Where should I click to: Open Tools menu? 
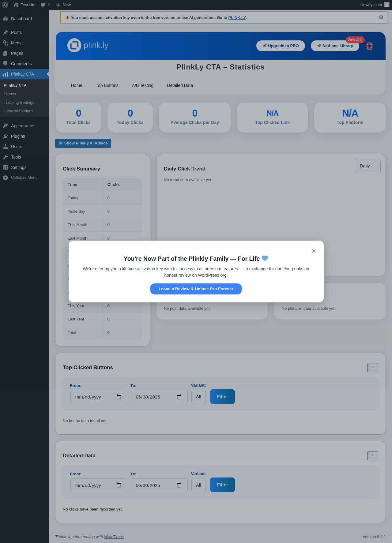click(x=24, y=157)
